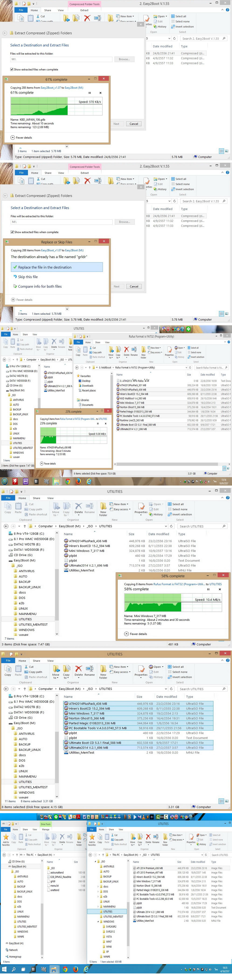
Task: Switch to Share tab in Rufus Format window
Action: 98,342
